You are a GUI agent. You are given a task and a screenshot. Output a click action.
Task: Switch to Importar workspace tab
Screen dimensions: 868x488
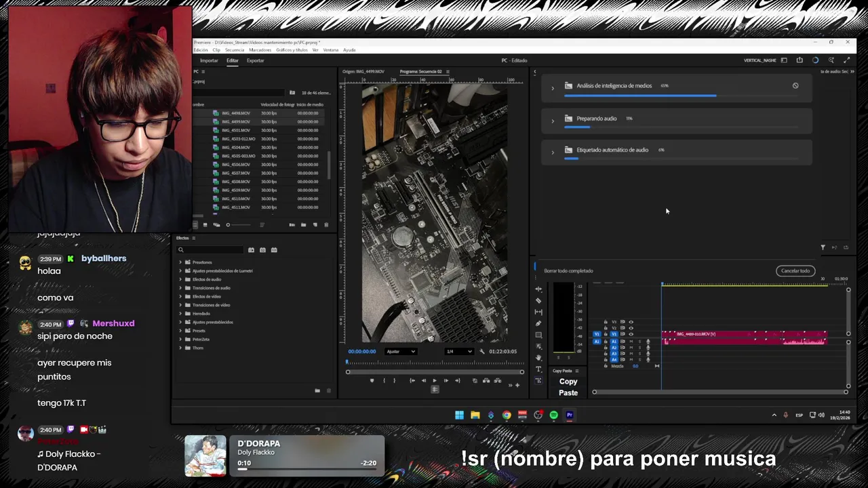coord(209,60)
